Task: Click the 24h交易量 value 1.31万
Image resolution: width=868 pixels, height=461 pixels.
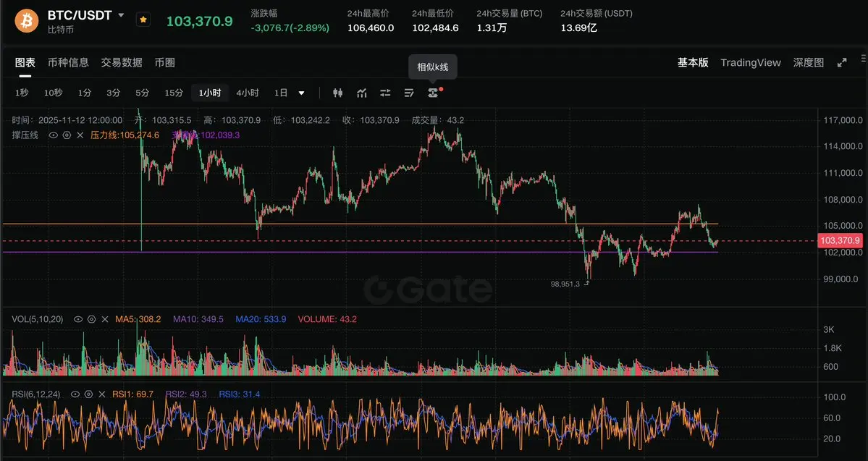Action: point(492,28)
